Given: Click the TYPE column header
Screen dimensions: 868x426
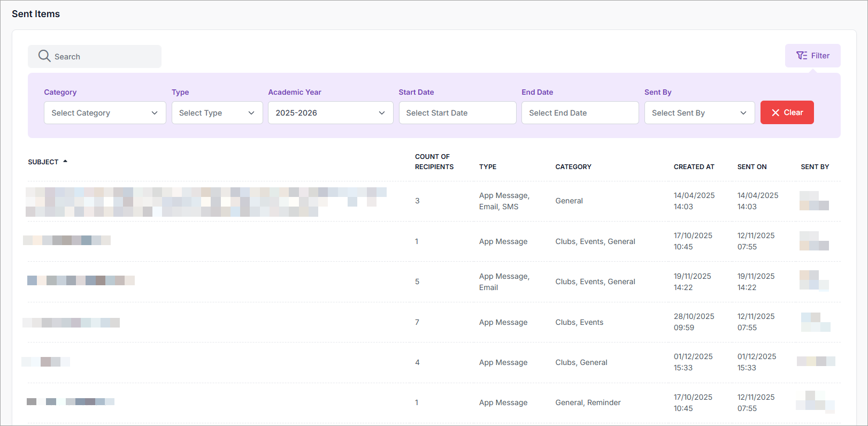Looking at the screenshot, I should tap(488, 167).
